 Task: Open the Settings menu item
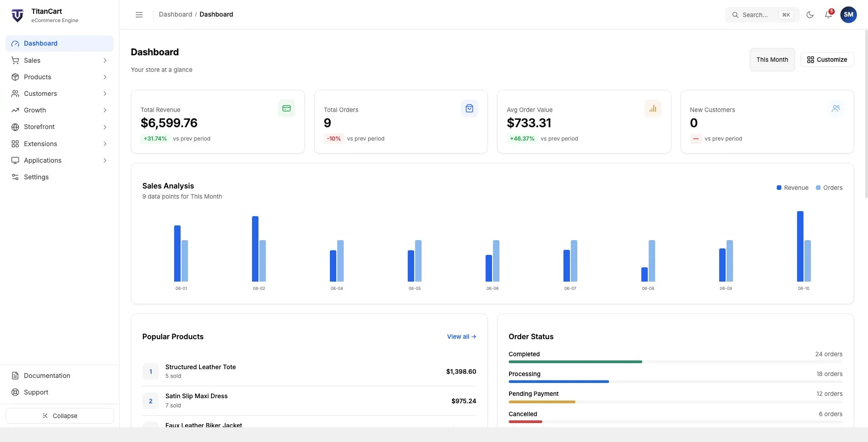pyautogui.click(x=59, y=177)
